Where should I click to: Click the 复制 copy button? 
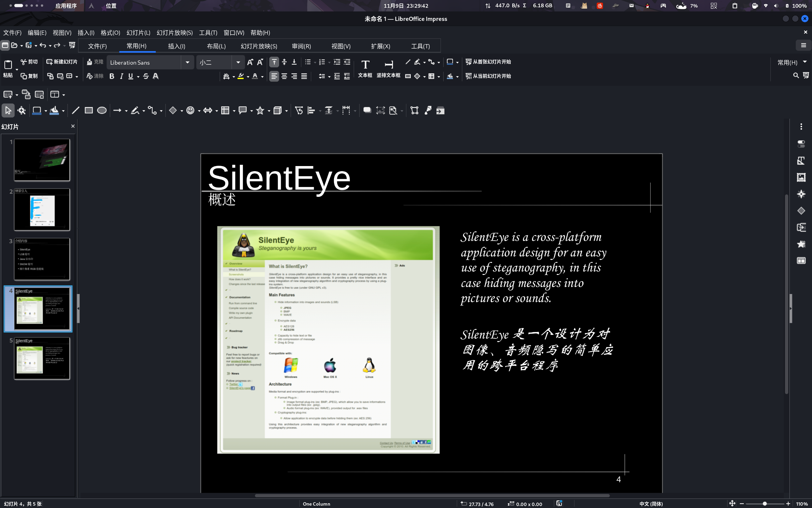coord(29,76)
